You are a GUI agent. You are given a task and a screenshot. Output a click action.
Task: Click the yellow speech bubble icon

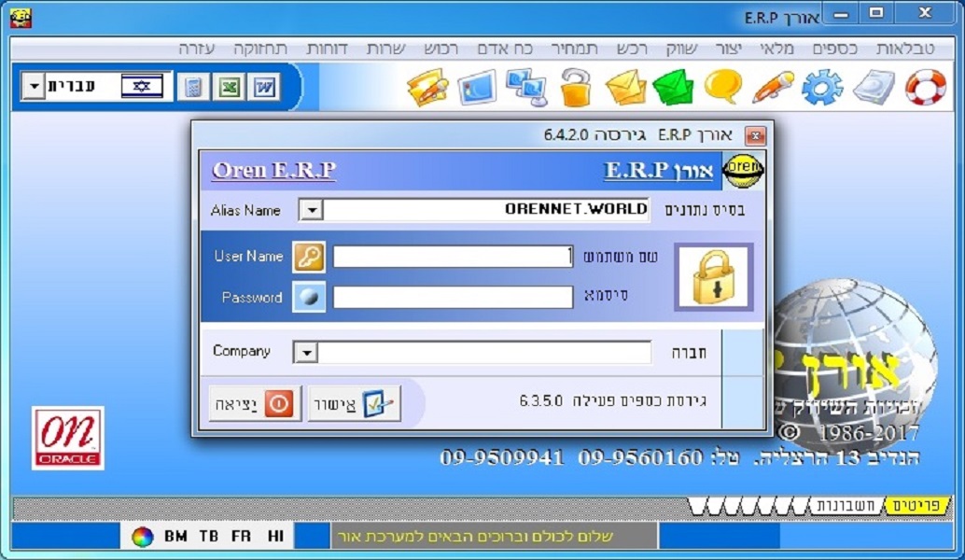point(722,87)
